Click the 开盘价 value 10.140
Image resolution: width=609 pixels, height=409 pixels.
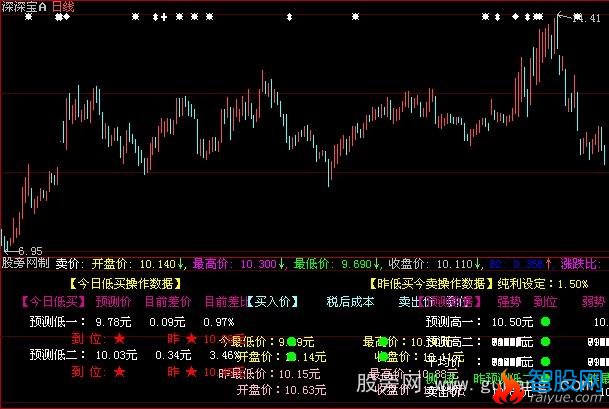[157, 264]
